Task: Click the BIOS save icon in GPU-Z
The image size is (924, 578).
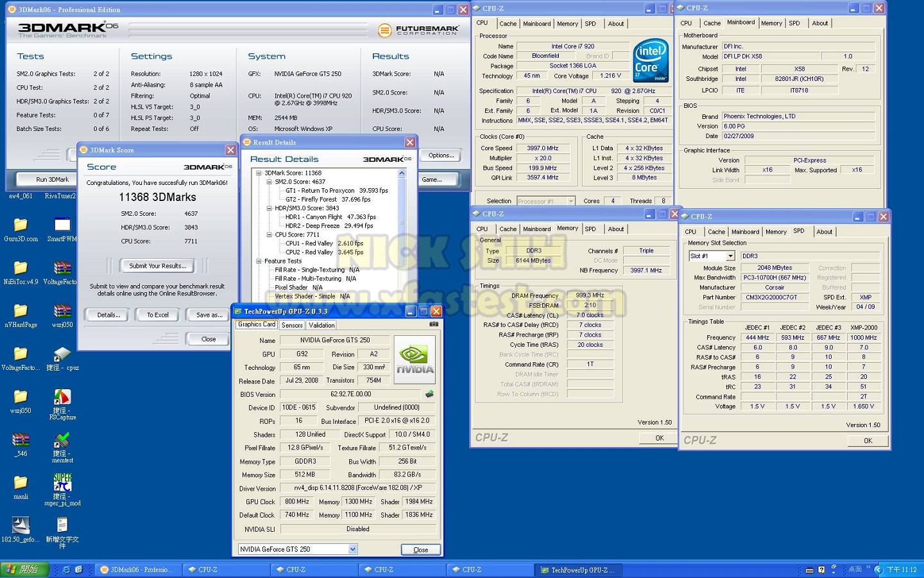Action: point(429,394)
